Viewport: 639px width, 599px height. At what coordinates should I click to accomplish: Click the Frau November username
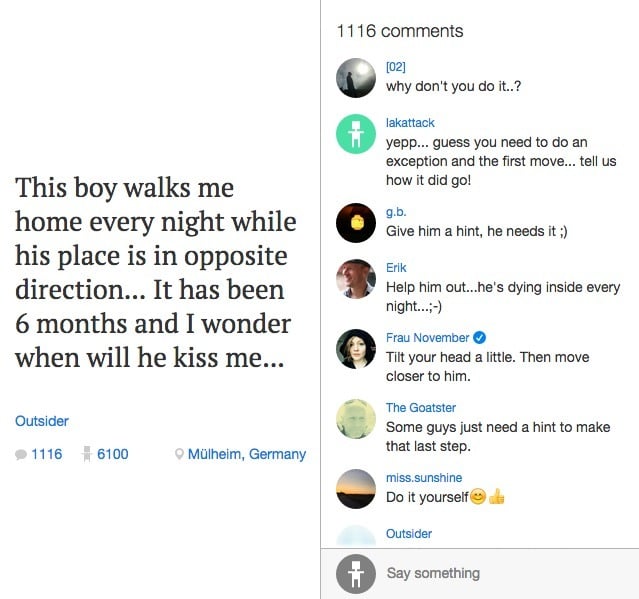click(x=429, y=338)
